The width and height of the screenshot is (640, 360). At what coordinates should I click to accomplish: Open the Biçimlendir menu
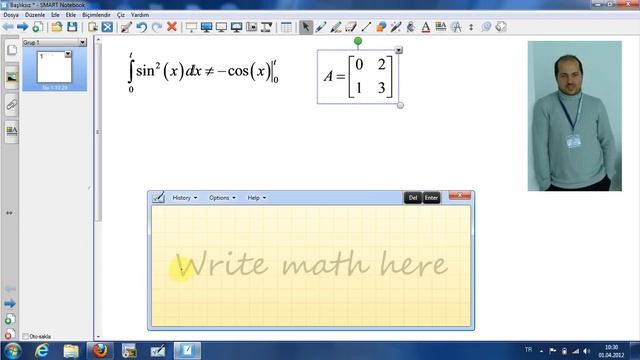(x=96, y=15)
